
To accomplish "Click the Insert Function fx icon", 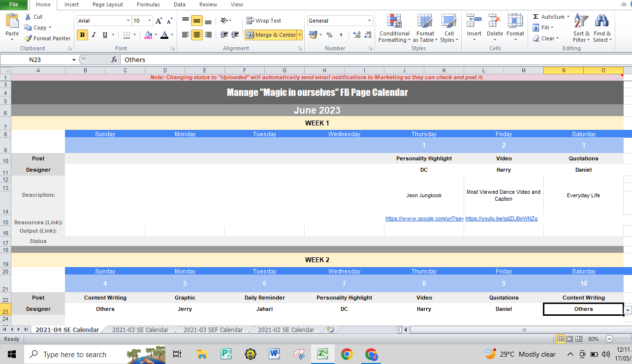I will [114, 60].
